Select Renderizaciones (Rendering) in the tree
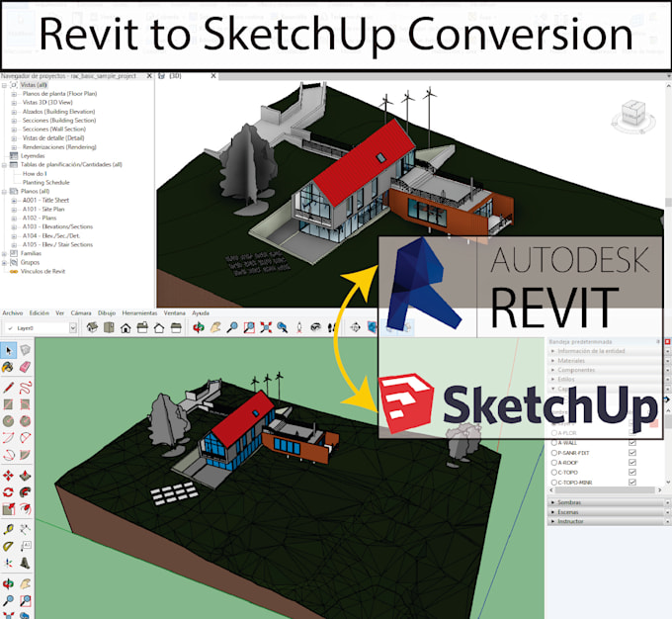This screenshot has width=672, height=619. coord(59,146)
